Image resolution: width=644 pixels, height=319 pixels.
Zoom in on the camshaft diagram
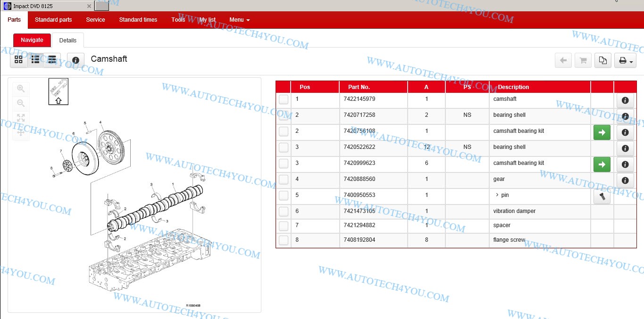pyautogui.click(x=21, y=89)
